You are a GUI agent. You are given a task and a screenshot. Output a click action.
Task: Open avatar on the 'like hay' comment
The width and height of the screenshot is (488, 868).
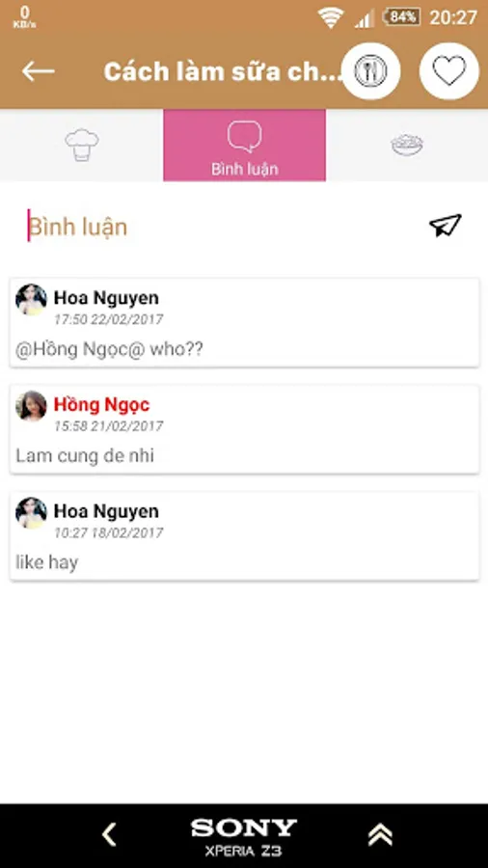(32, 513)
